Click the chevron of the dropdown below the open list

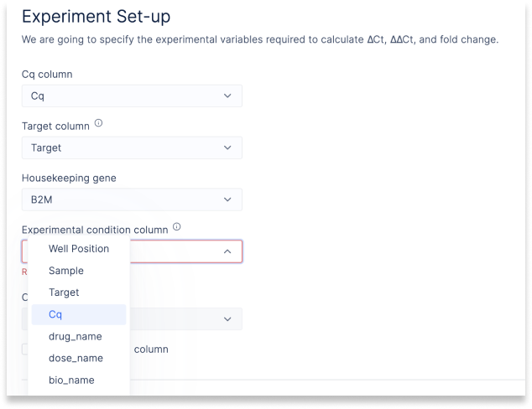coord(227,318)
